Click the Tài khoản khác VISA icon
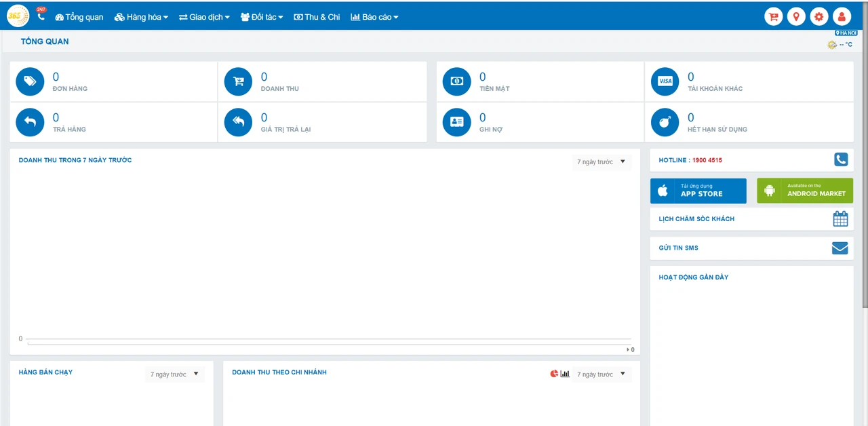 click(665, 81)
